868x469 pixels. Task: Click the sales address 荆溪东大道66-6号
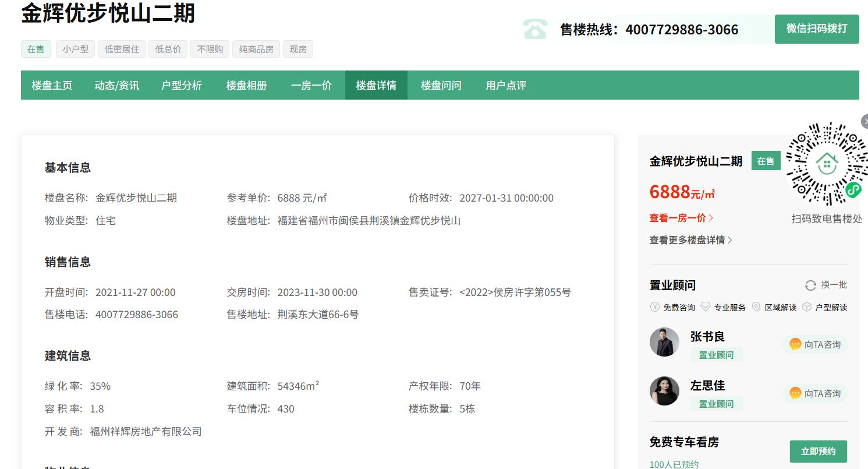click(x=318, y=315)
